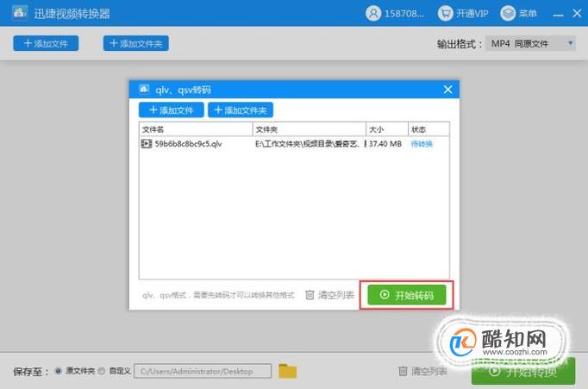Click 清空列表 in the main window bottom bar
This screenshot has width=588, height=389.
click(x=422, y=372)
